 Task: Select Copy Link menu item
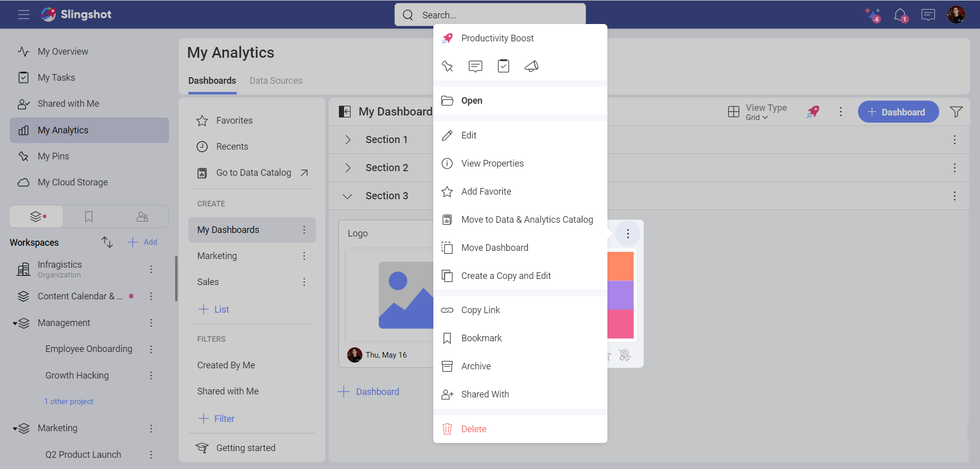tap(520, 310)
